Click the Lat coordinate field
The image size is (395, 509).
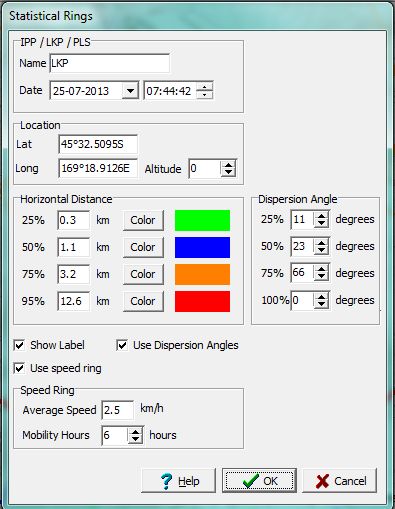pyautogui.click(x=98, y=144)
